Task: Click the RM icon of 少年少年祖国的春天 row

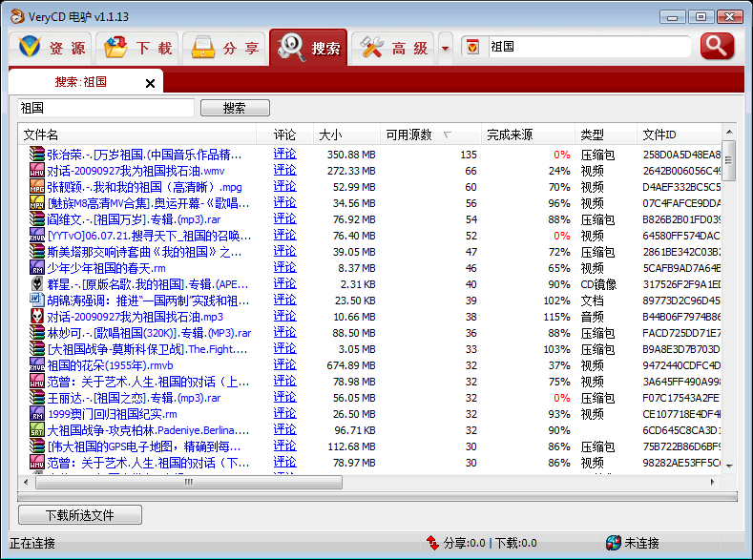Action: coord(37,268)
